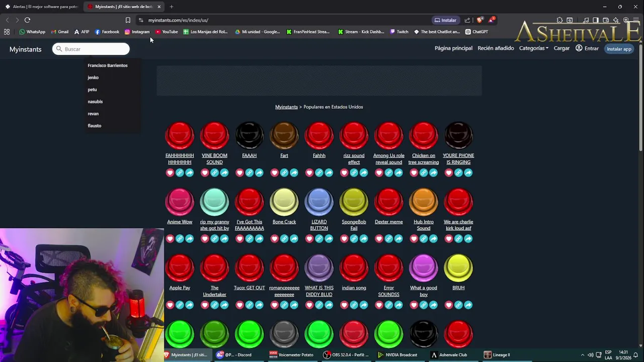The image size is (644, 362).
Task: Play the VINE BOOM SOUND button
Action: click(214, 135)
